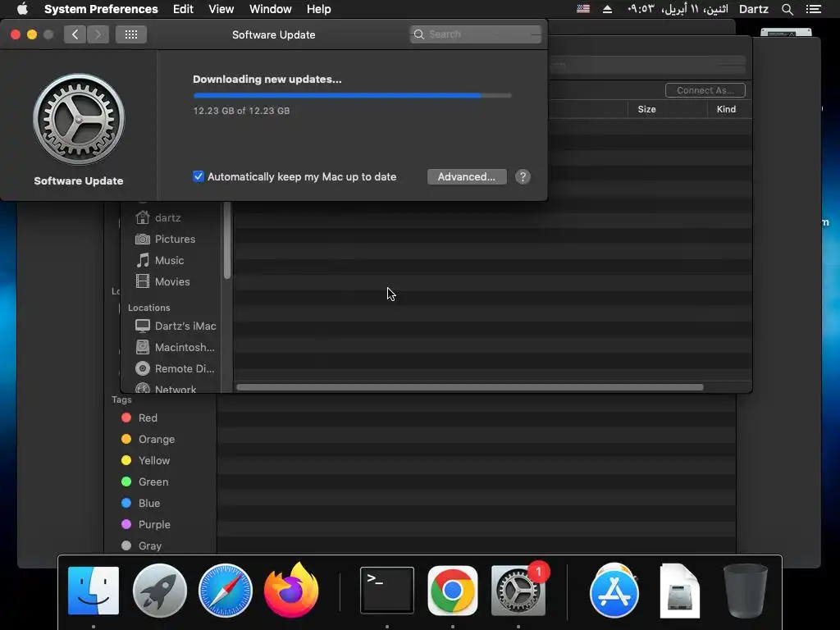Open System Preferences menu in menu bar
This screenshot has width=840, height=630.
[101, 9]
